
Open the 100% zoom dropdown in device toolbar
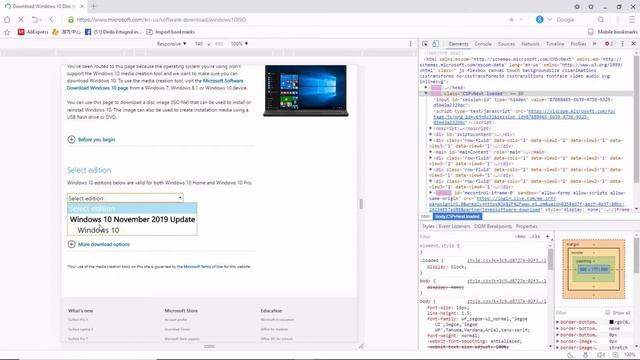239,44
